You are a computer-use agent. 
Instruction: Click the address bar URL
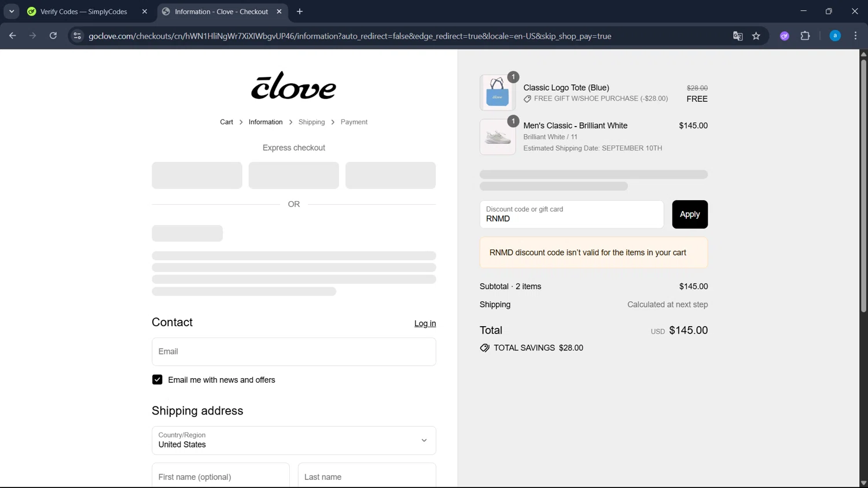tap(350, 36)
